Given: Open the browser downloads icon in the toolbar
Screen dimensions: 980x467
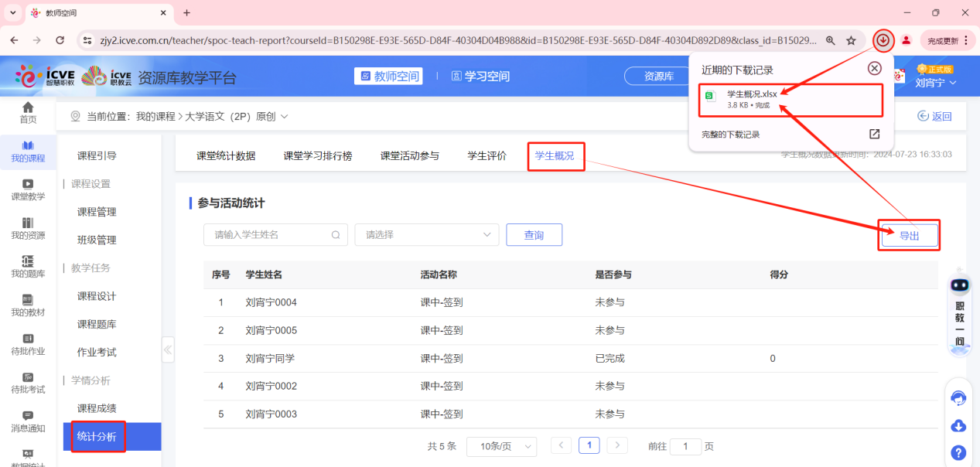Looking at the screenshot, I should click(x=883, y=40).
